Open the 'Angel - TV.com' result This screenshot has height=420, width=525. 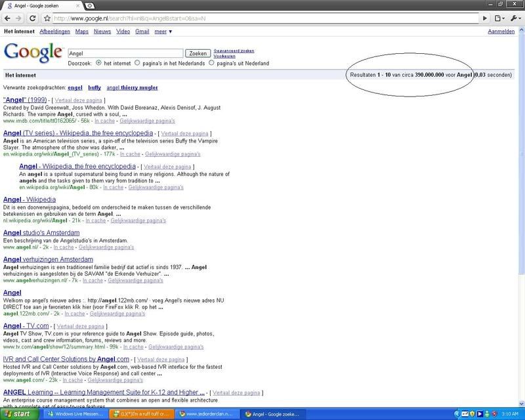26,326
